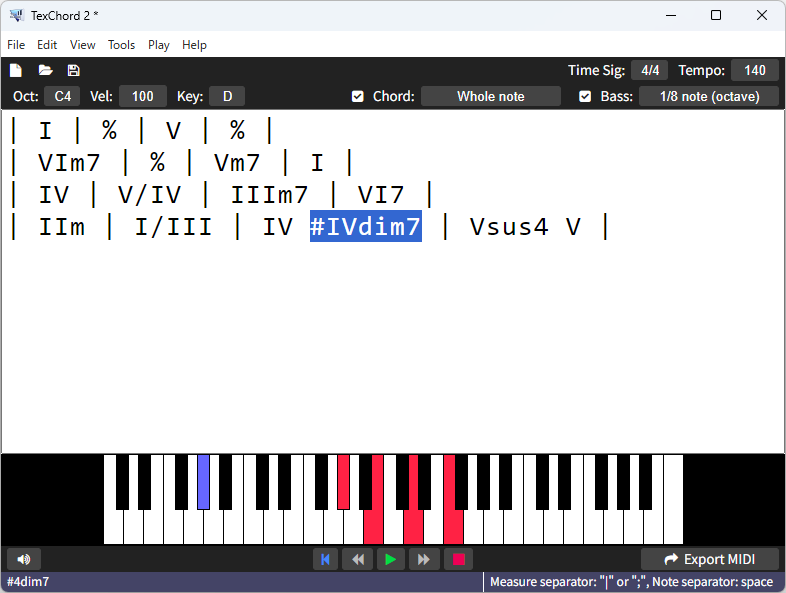Click the VI7 chord in the third line

tap(381, 194)
